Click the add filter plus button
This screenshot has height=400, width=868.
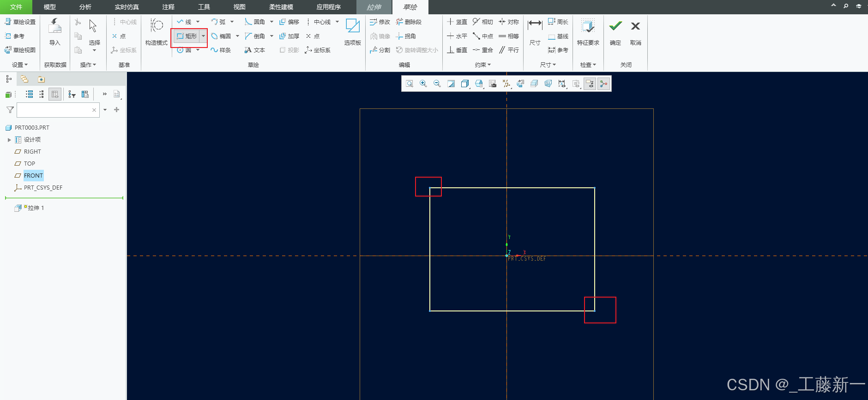pyautogui.click(x=116, y=110)
